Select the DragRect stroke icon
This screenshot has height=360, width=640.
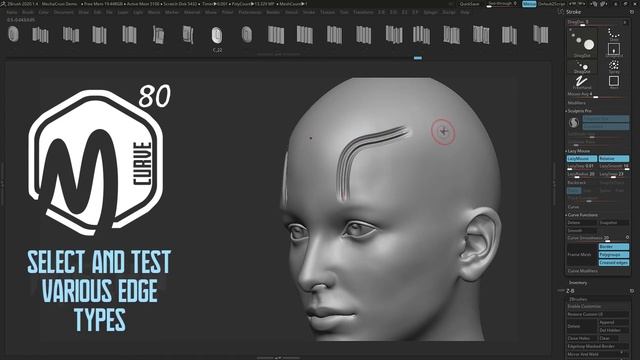tap(613, 50)
